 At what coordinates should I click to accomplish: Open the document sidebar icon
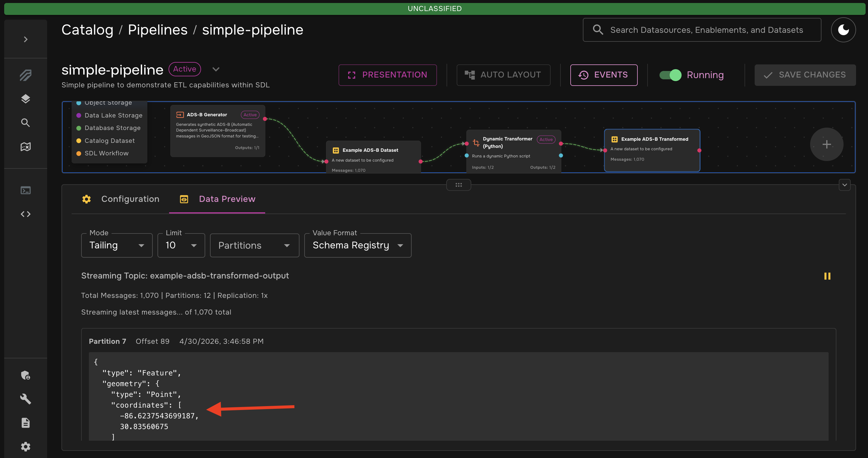[26, 423]
